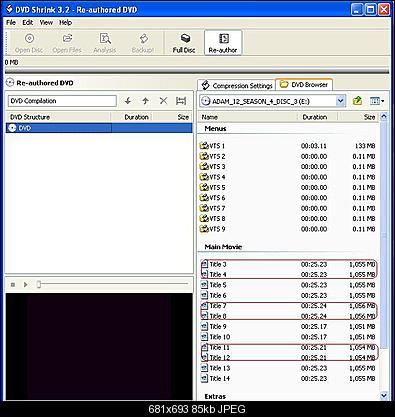Click the browser Duration column header
Viewport: 395px width, 417px height.
[x=317, y=117]
